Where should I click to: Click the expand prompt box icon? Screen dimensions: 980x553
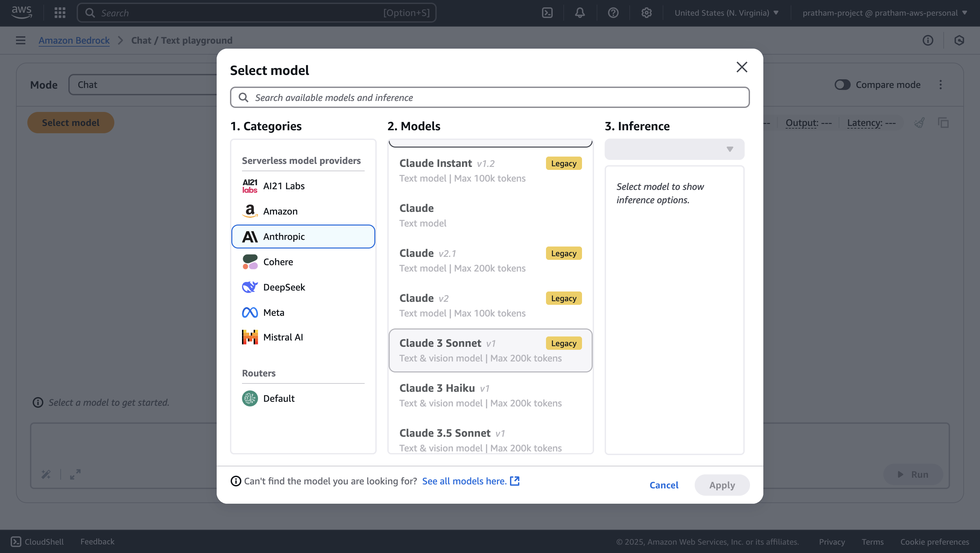75,475
